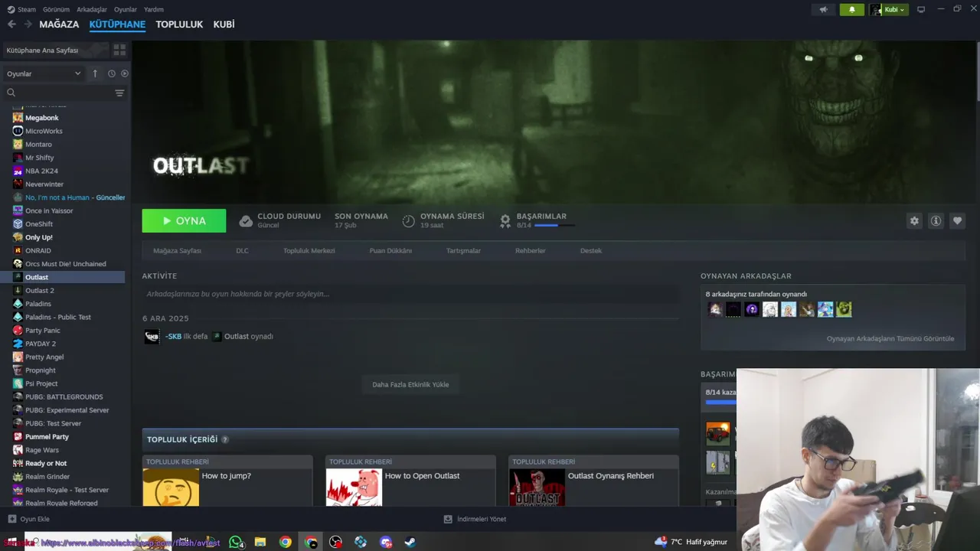Viewport: 980px width, 551px height.
Task: Open Outlast game settings gear
Action: (914, 220)
